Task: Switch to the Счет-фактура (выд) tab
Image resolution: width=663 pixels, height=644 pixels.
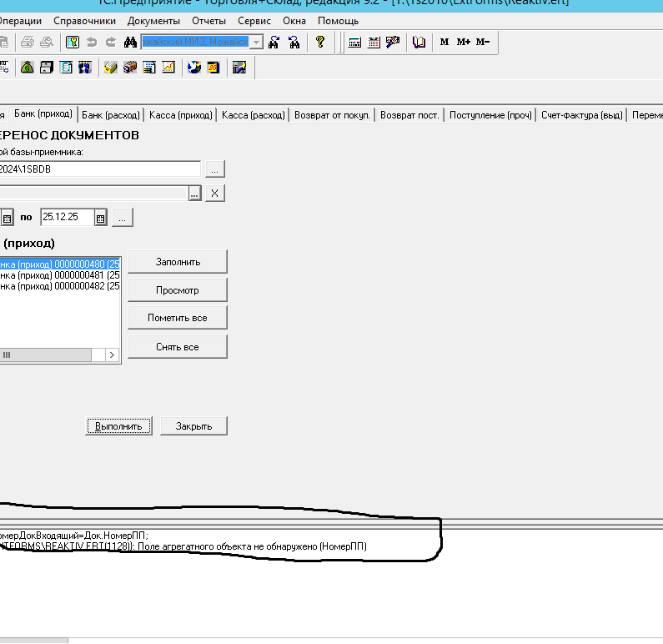Action: (x=582, y=115)
